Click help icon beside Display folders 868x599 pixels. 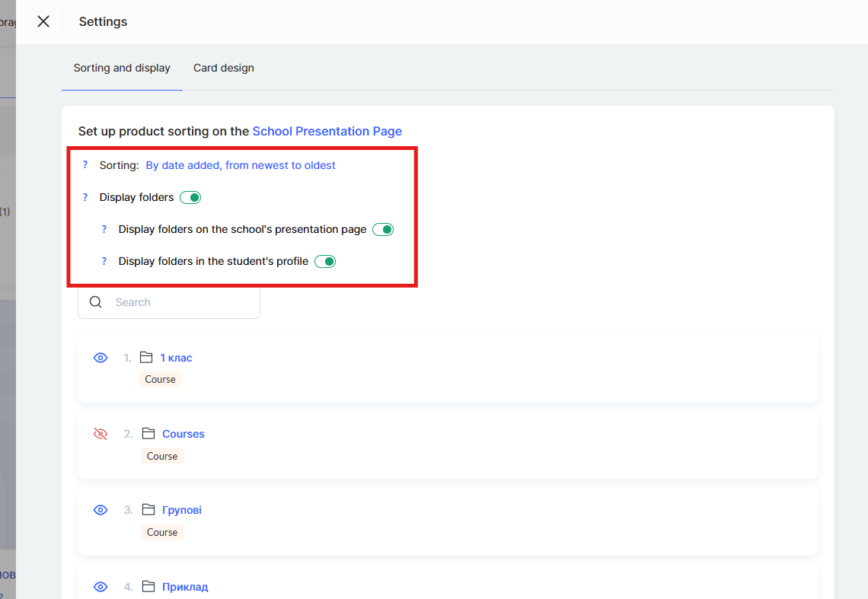click(x=85, y=197)
